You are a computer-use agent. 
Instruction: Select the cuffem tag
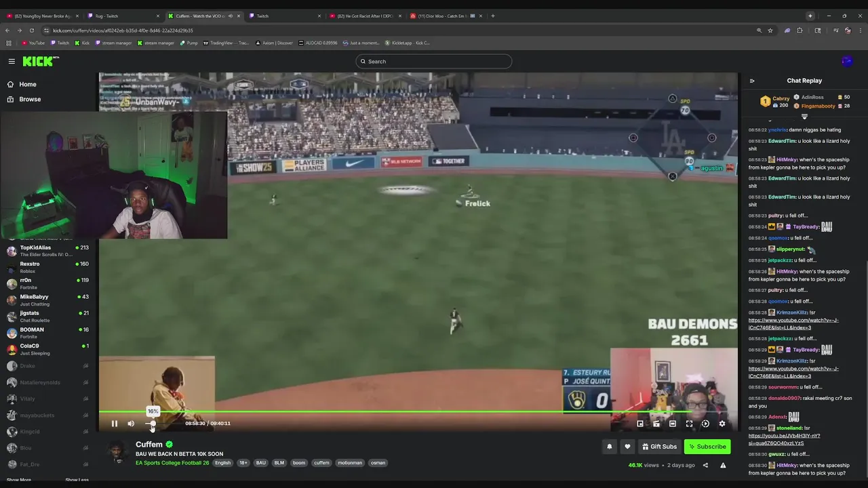click(x=321, y=463)
